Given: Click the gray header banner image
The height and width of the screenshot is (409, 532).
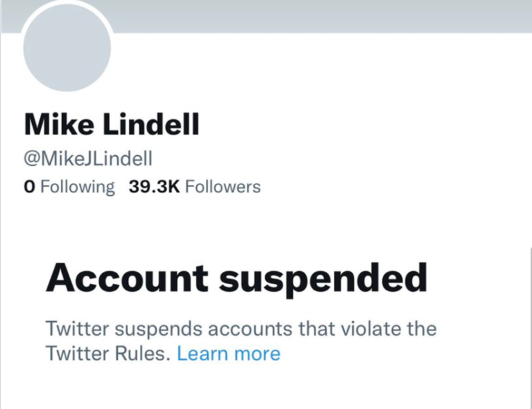Looking at the screenshot, I should pyautogui.click(x=320, y=16).
